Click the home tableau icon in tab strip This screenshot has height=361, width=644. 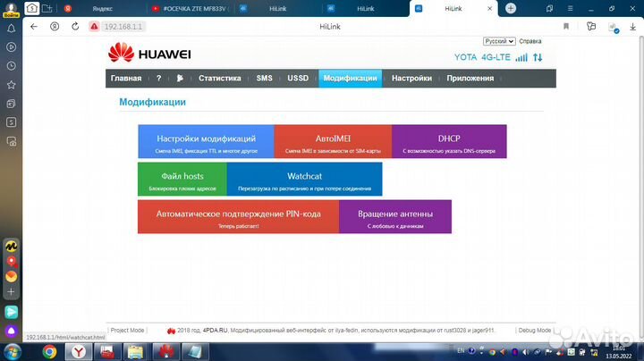[31, 8]
